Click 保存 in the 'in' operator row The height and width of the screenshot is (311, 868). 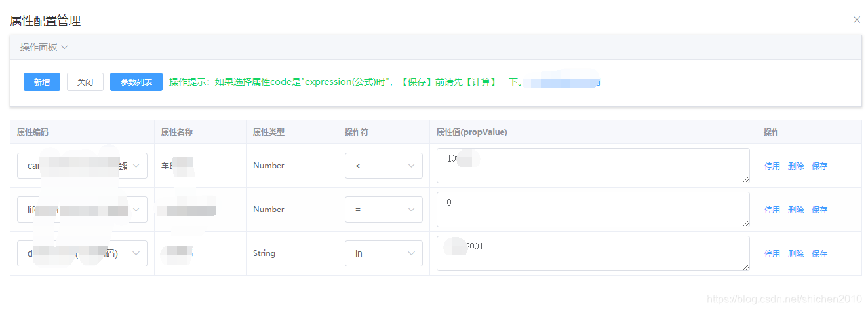pyautogui.click(x=819, y=254)
